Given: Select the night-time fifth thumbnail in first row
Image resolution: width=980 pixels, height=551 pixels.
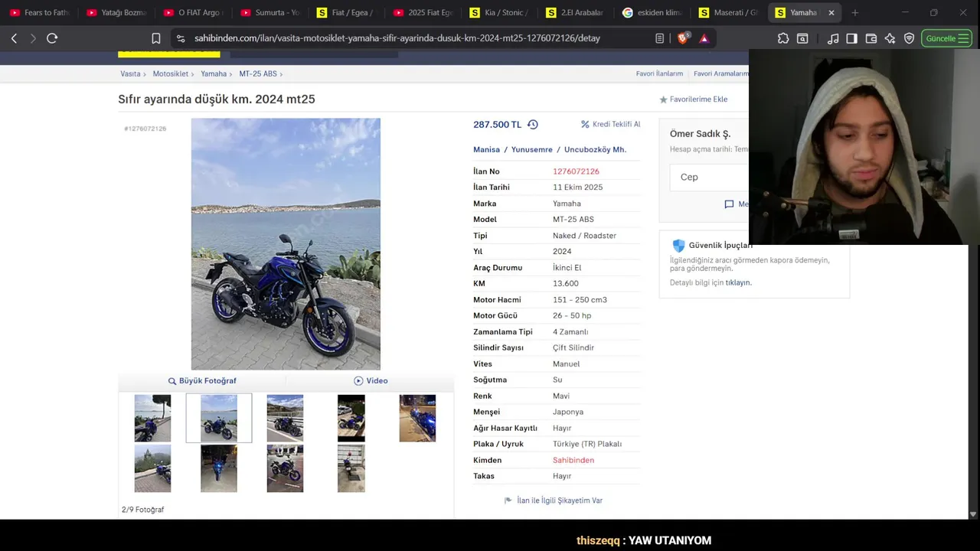Looking at the screenshot, I should (417, 418).
